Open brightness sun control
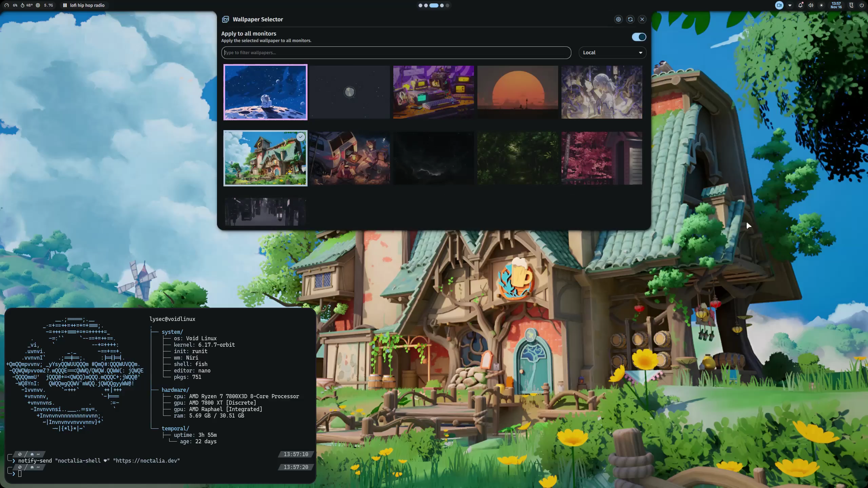This screenshot has width=868, height=488. click(821, 5)
